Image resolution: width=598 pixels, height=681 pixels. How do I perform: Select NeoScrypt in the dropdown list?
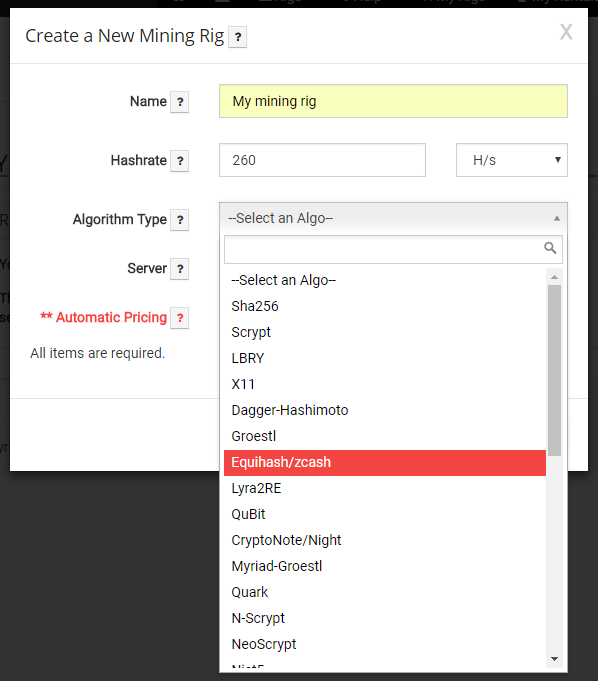385,645
